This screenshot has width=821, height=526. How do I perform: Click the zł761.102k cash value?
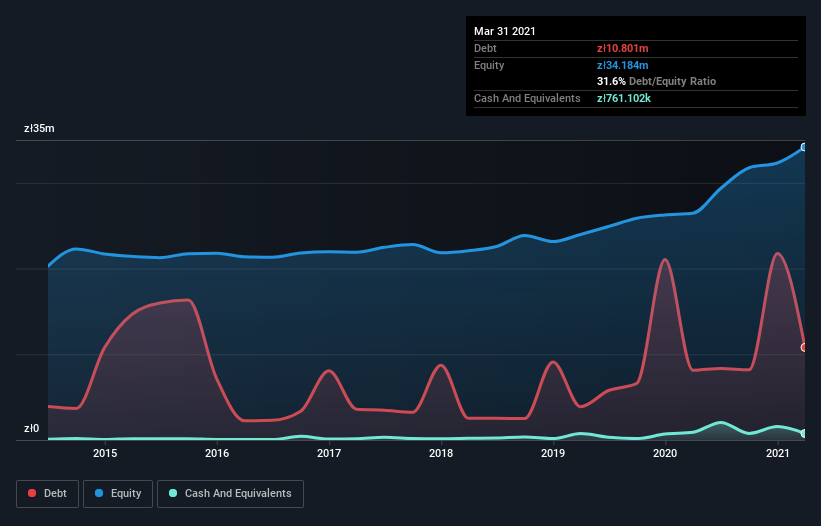tap(624, 98)
